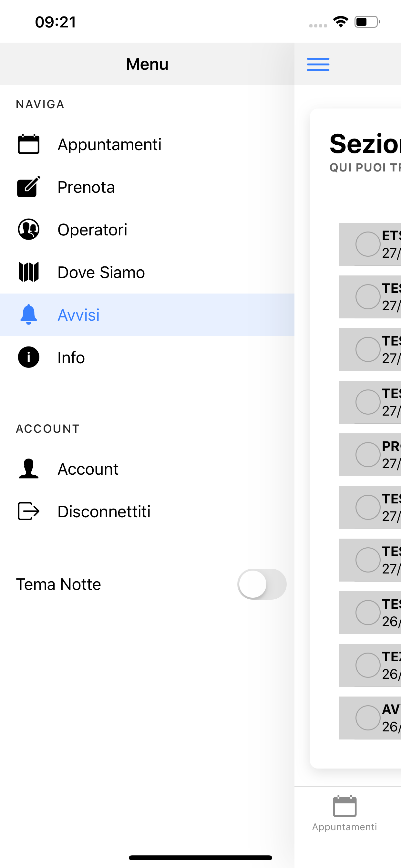Open Appuntamenti via its calendar icon
The image size is (401, 868).
click(x=29, y=144)
